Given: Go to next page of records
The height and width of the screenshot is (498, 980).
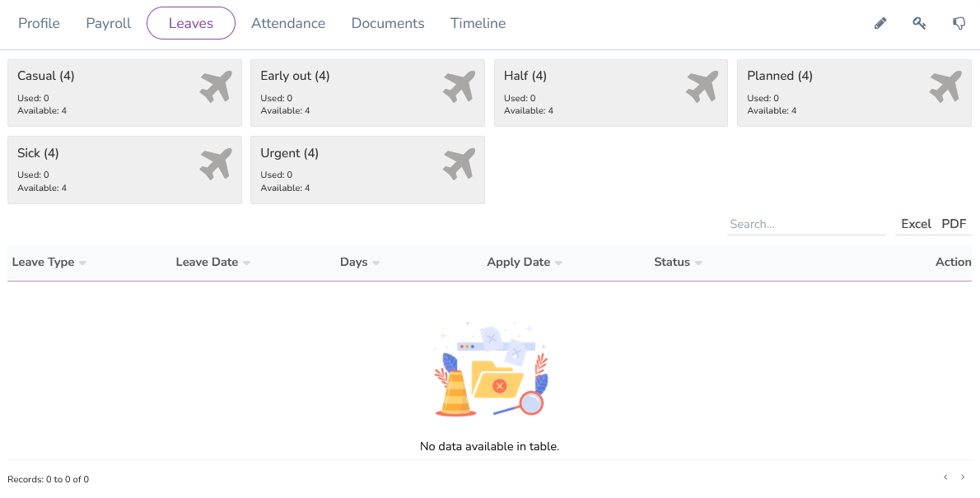Looking at the screenshot, I should [963, 477].
